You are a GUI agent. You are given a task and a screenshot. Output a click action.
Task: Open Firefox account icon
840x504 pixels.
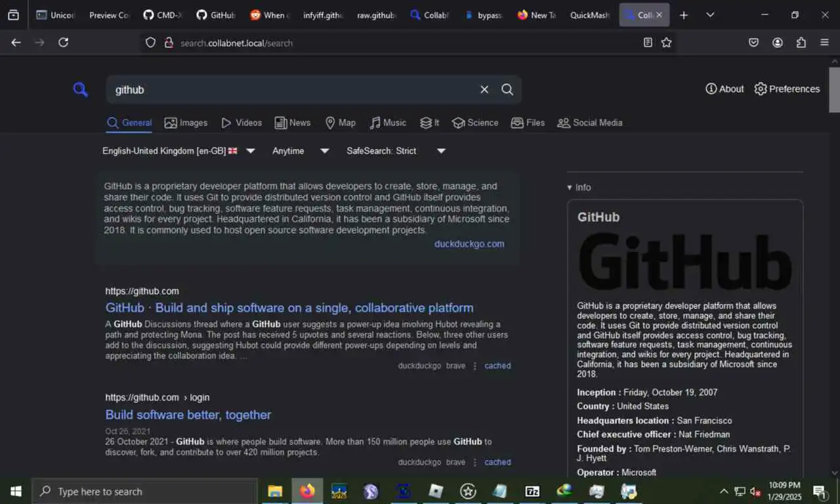778,43
